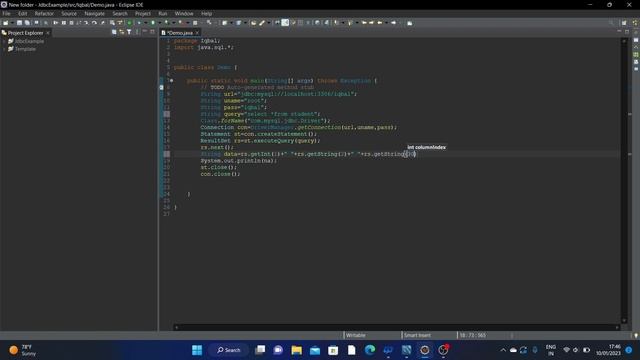Click the Suspend debug toolbar icon
Viewport: 640px width, 360px height.
(x=64, y=23)
